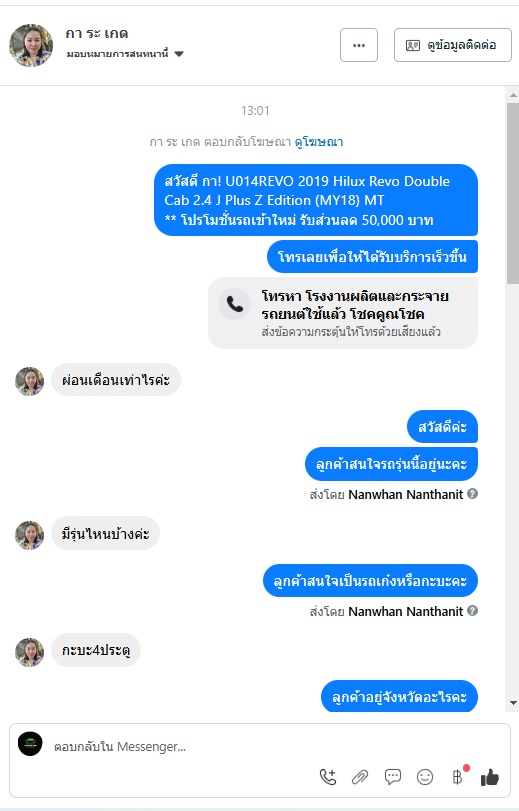Click the scrollbar up arrow
The height and width of the screenshot is (811, 519).
513,95
